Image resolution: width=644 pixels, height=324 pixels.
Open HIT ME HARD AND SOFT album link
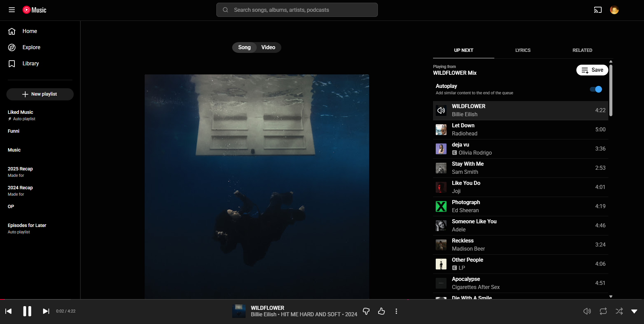(311, 314)
